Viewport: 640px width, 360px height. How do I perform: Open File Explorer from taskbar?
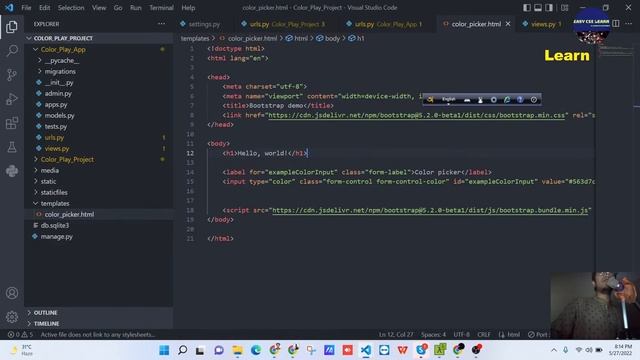(x=238, y=350)
